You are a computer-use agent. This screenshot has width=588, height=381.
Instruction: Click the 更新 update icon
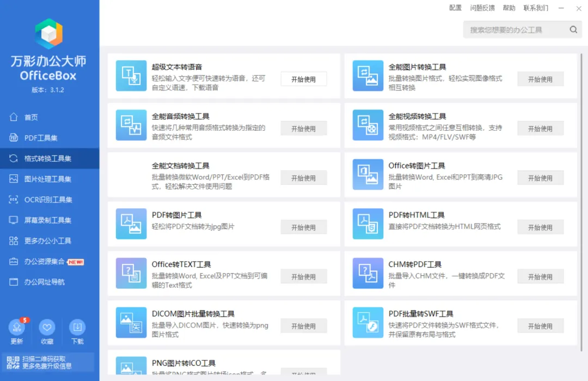[17, 328]
